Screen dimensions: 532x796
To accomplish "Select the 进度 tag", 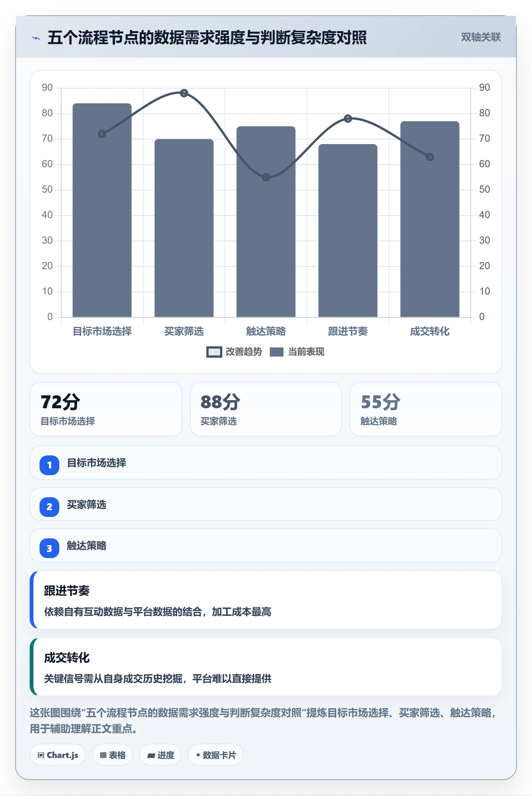I will pos(160,755).
